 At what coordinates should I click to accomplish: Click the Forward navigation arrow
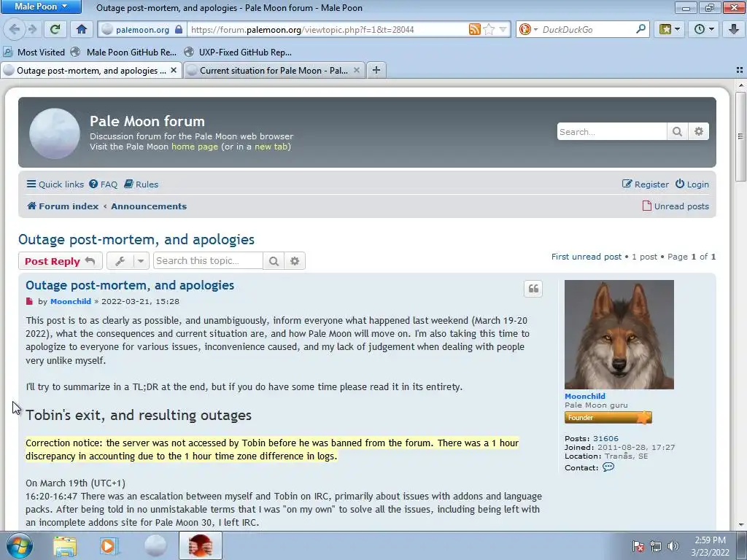pos(32,29)
